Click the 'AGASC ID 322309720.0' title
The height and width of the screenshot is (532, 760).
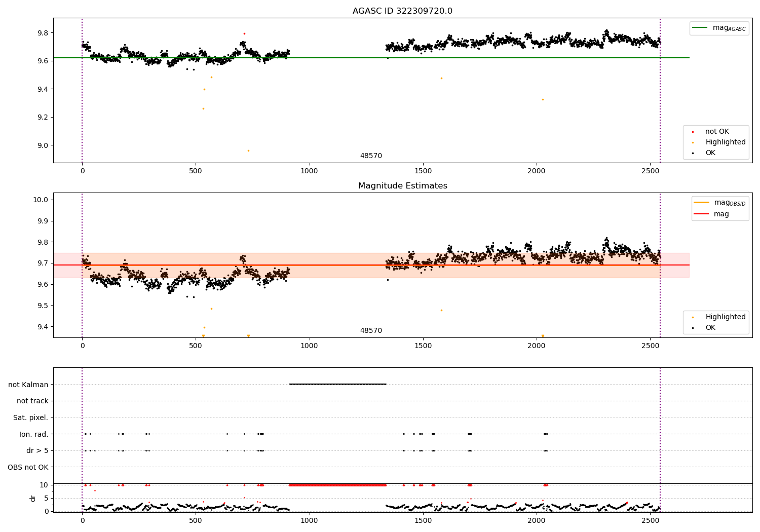coord(403,11)
